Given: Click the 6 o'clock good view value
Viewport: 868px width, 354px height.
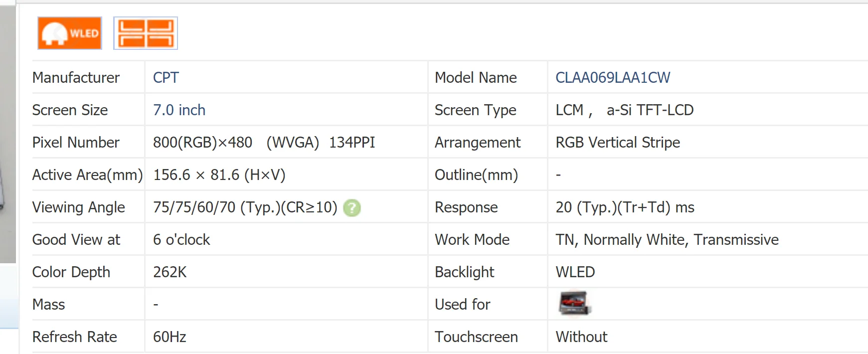Looking at the screenshot, I should coord(181,240).
